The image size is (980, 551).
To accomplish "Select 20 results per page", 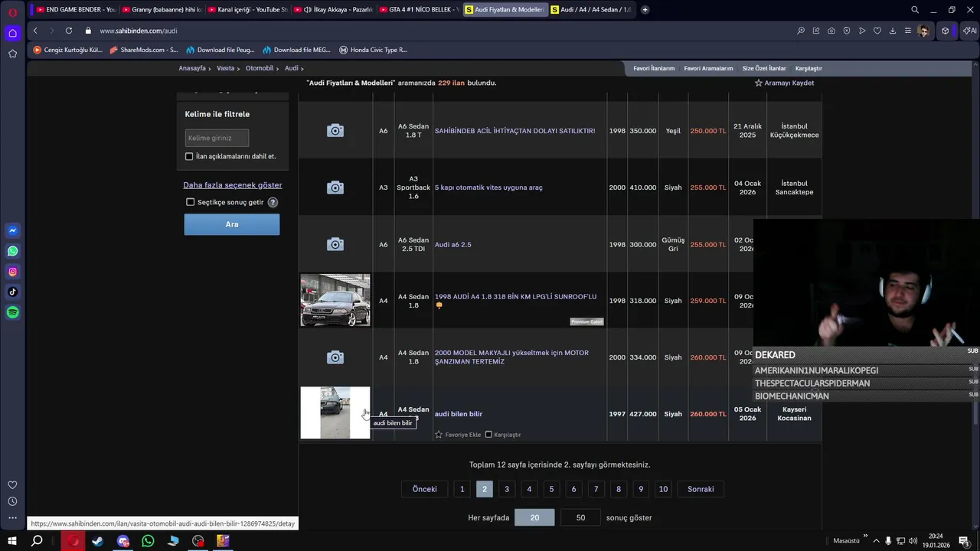I will pyautogui.click(x=534, y=518).
